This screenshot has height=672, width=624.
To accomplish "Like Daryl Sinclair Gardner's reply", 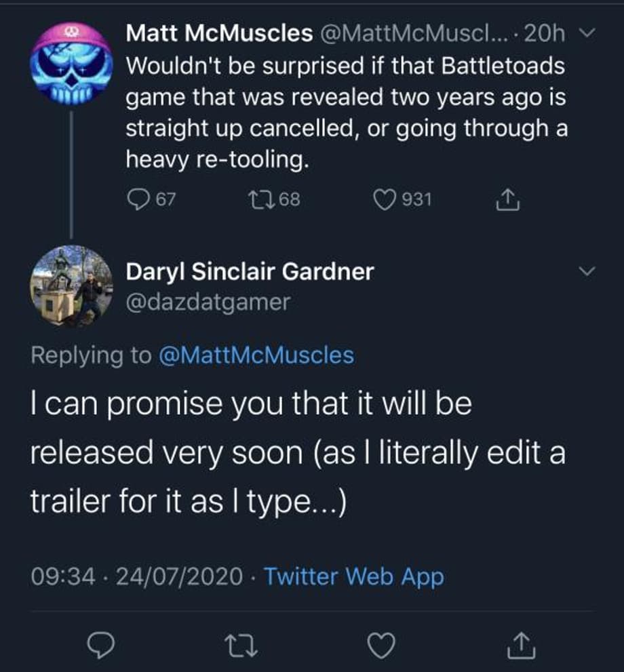I will tap(381, 646).
